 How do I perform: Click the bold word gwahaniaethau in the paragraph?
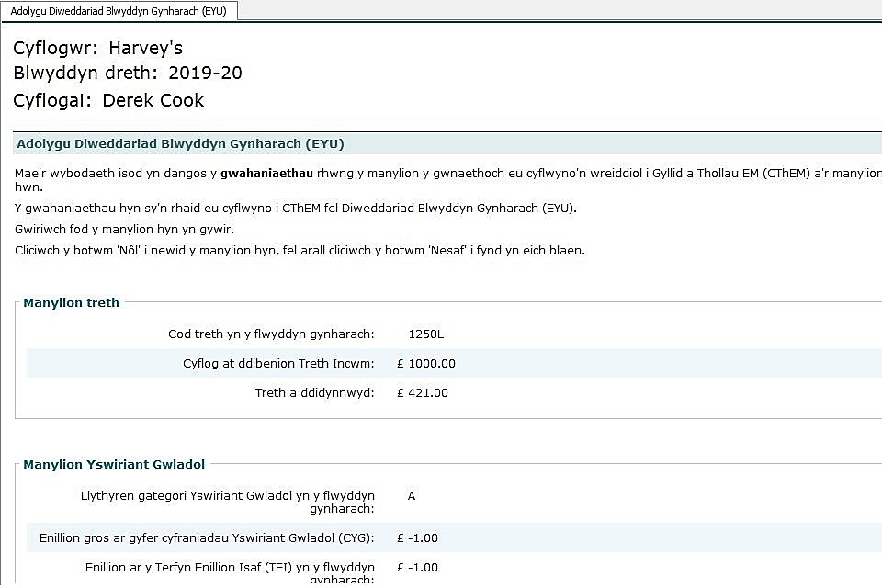click(266, 173)
